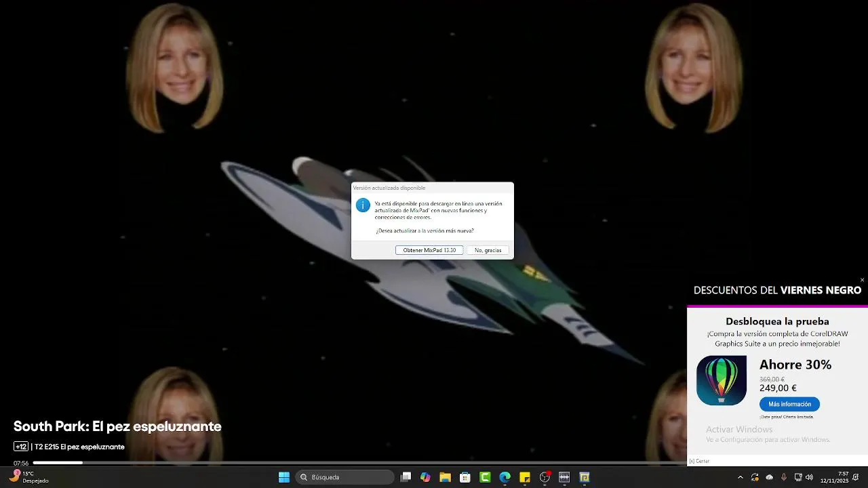The width and height of the screenshot is (868, 488).
Task: Click the Desbloquea la prueba heading
Action: [x=777, y=321]
